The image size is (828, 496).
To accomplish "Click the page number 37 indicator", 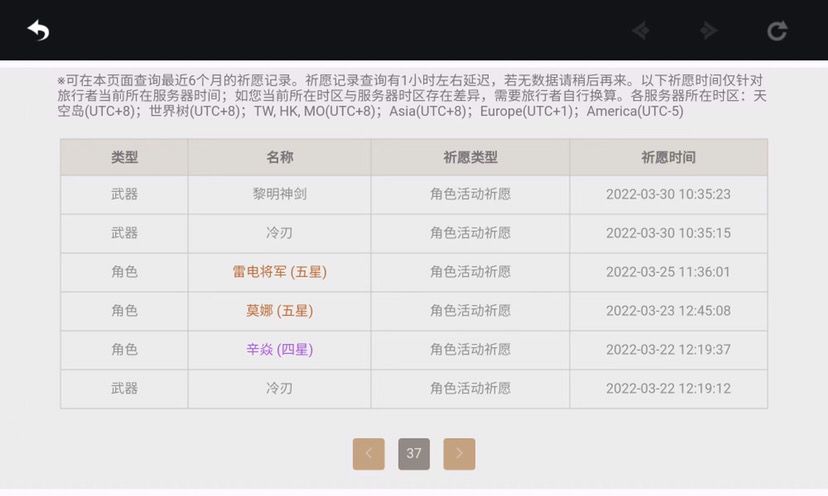I will coord(414,454).
